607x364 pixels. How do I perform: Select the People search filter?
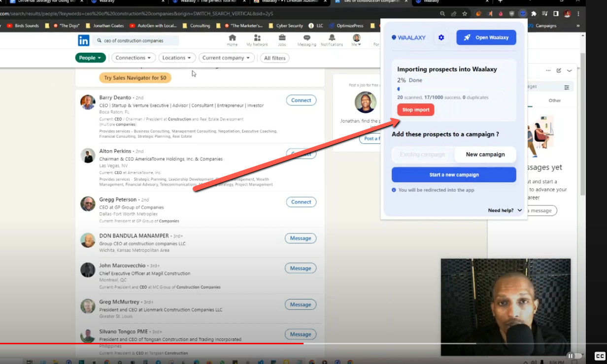tap(90, 58)
